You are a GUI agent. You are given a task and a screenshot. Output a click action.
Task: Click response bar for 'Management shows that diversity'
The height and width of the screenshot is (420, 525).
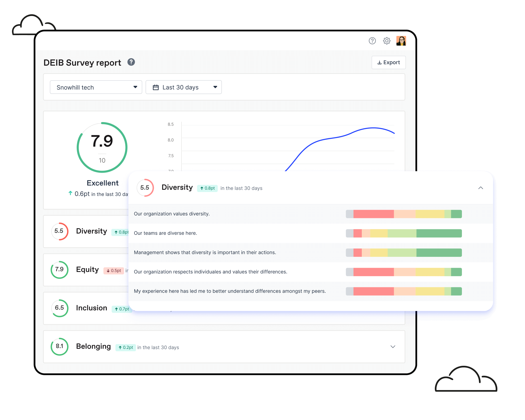tap(404, 253)
